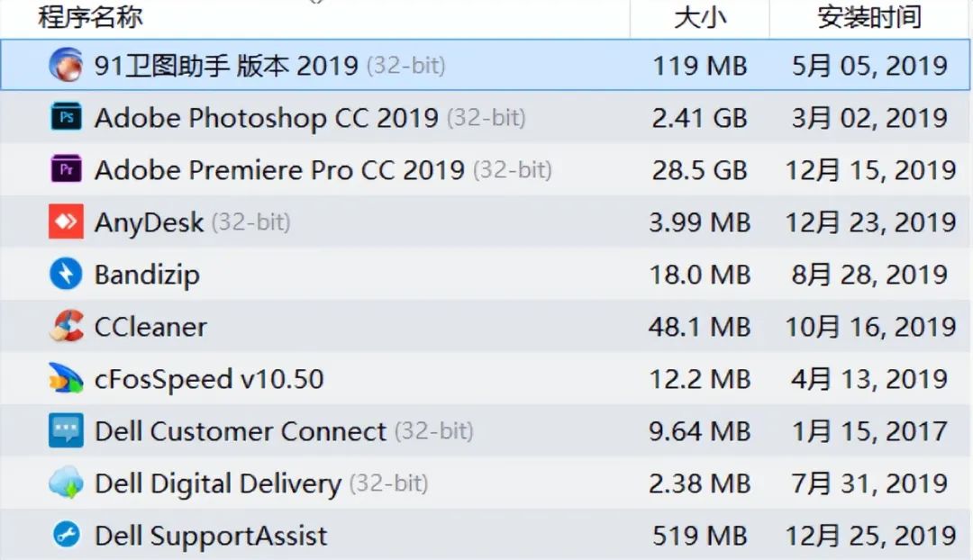This screenshot has width=973, height=560.
Task: Click the blue Bandizip lightning icon
Action: tap(66, 274)
